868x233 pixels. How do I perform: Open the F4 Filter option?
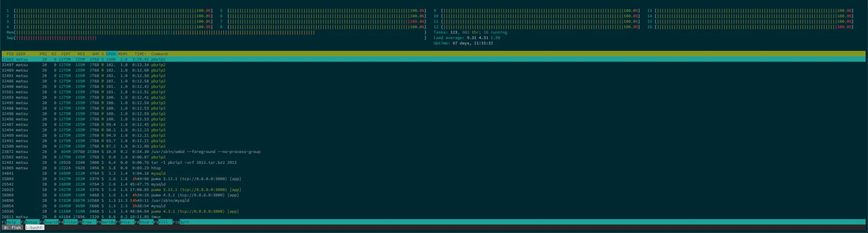[68, 222]
